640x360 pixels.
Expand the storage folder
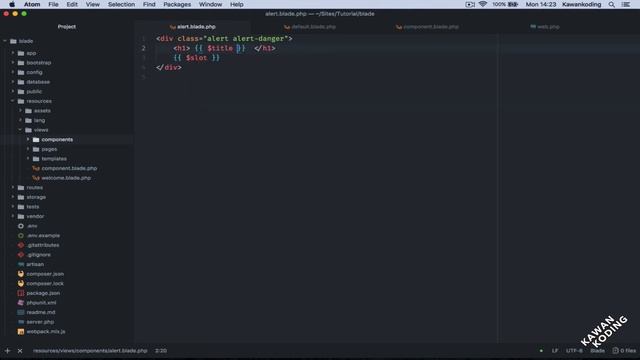point(13,197)
